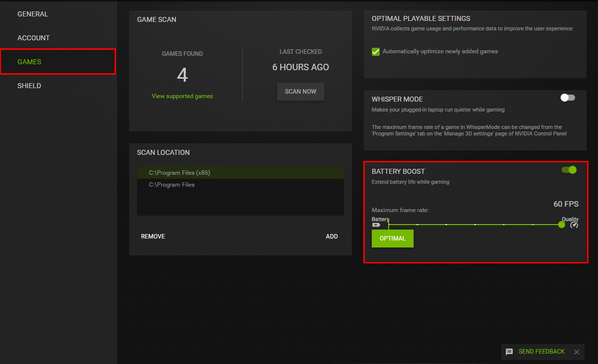Click the feedback chat bubble icon
Viewport: 598px width, 364px height.
pos(509,352)
